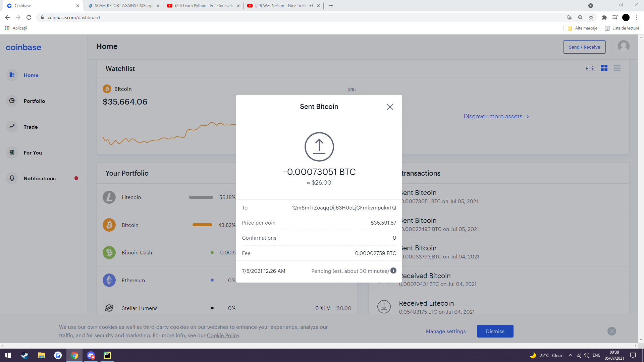The height and width of the screenshot is (362, 644).
Task: Open transaction 0.00033793 BTC on Jul 04
Action: [516, 252]
